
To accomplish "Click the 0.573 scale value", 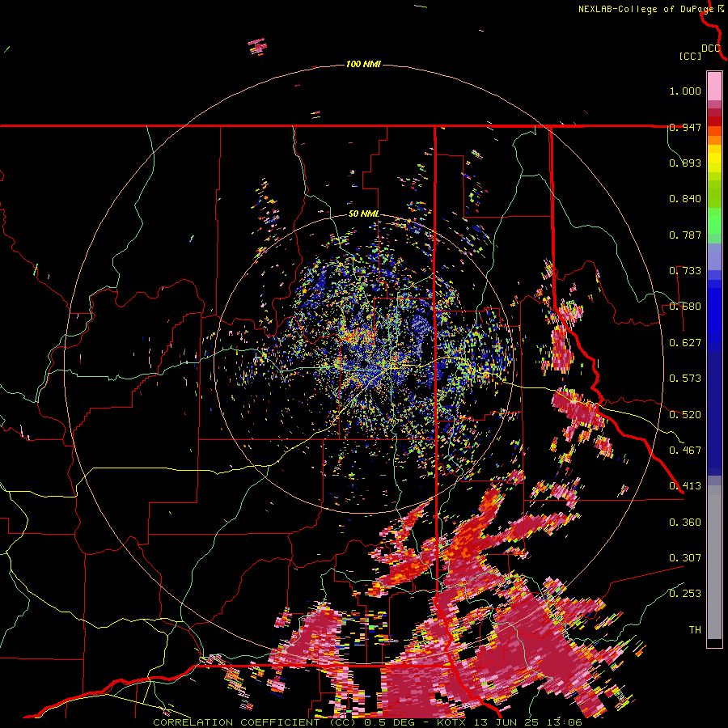I will click(x=685, y=379).
